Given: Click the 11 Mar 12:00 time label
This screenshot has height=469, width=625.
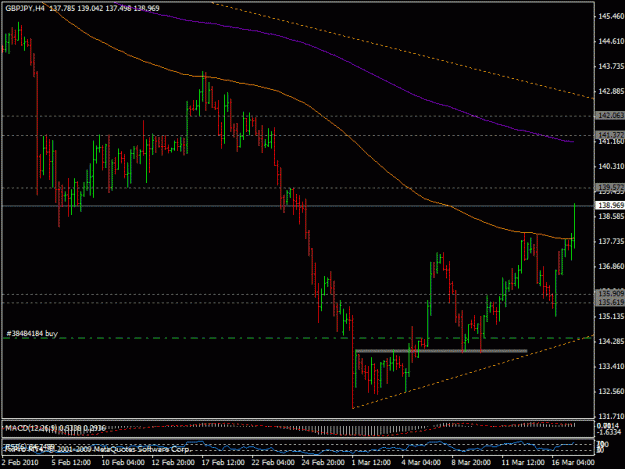Looking at the screenshot, I should (x=523, y=462).
